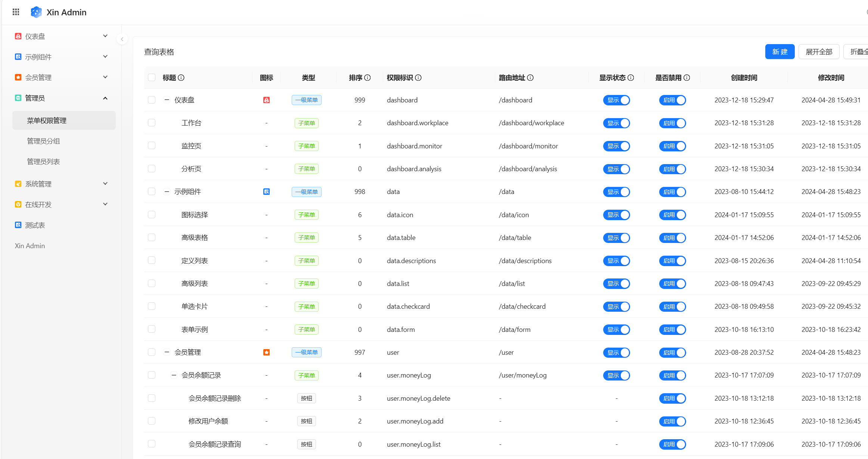Open 管理员分组 in the sidebar
The width and height of the screenshot is (868, 459).
43,141
